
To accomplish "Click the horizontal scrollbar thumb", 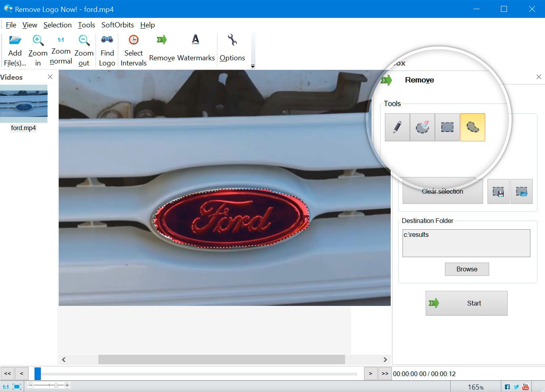I will 222,359.
